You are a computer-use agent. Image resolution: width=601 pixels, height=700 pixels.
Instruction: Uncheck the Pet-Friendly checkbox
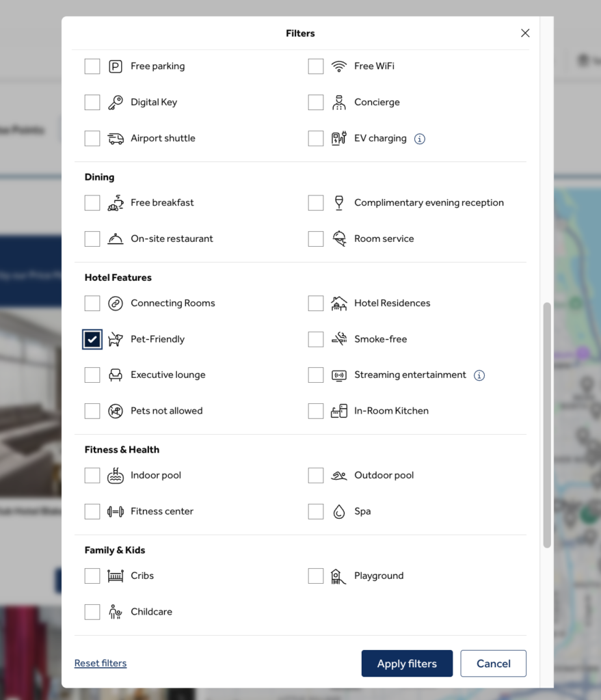(92, 339)
